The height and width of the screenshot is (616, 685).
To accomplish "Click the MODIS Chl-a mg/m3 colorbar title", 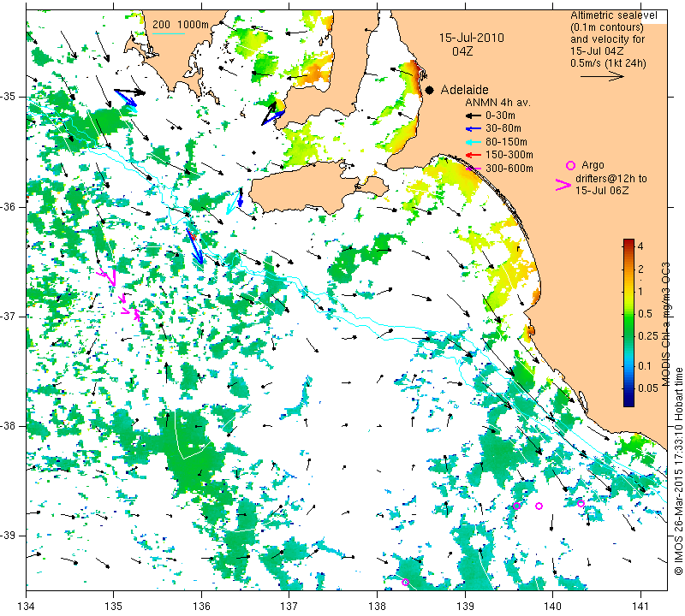I will click(665, 324).
